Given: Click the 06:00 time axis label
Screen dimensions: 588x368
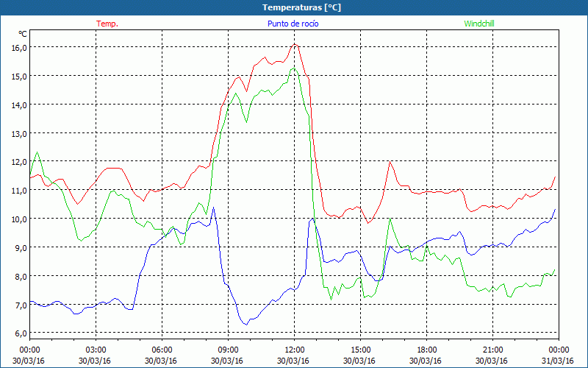Looking at the screenshot, I should (162, 350).
